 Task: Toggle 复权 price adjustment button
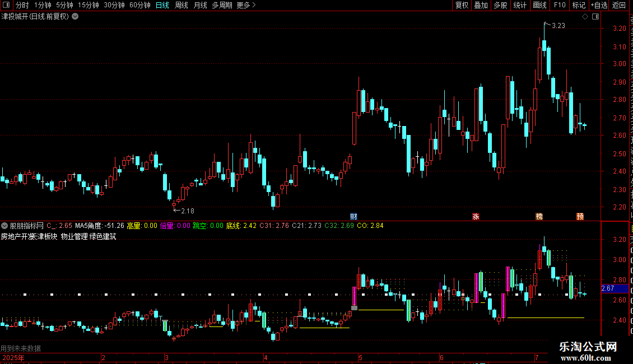(x=462, y=5)
